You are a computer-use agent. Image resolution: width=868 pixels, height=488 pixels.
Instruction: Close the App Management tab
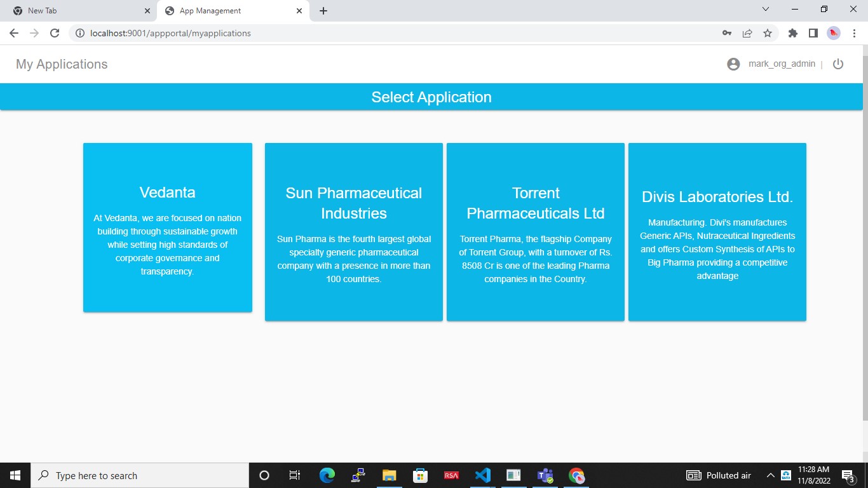pos(299,11)
